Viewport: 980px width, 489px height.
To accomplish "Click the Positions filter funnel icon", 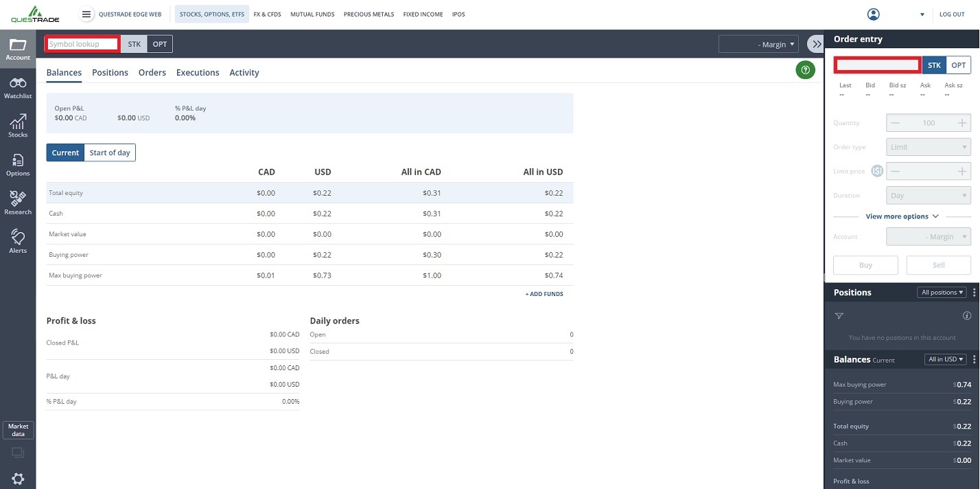I will point(839,316).
